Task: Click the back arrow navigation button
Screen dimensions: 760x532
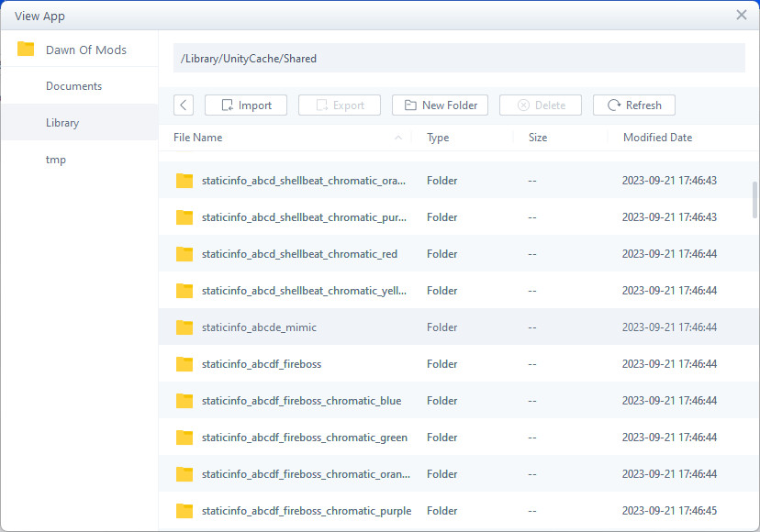Action: (x=184, y=105)
